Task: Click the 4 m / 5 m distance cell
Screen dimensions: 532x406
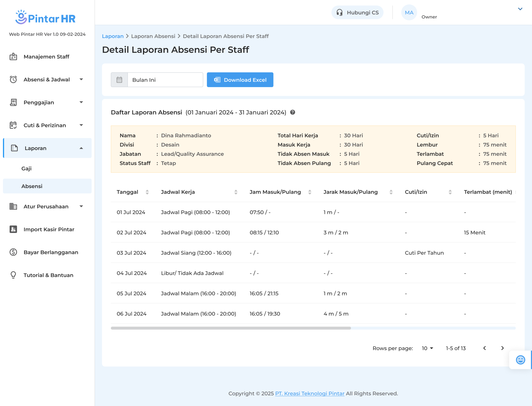Action: (336, 314)
